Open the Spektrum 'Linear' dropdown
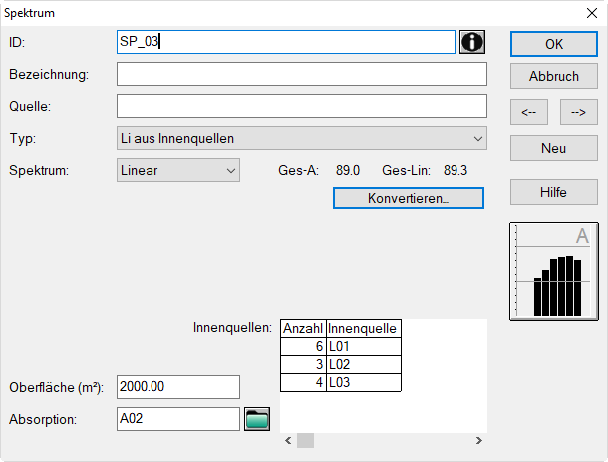Image resolution: width=608 pixels, height=462 pixels. coord(178,170)
